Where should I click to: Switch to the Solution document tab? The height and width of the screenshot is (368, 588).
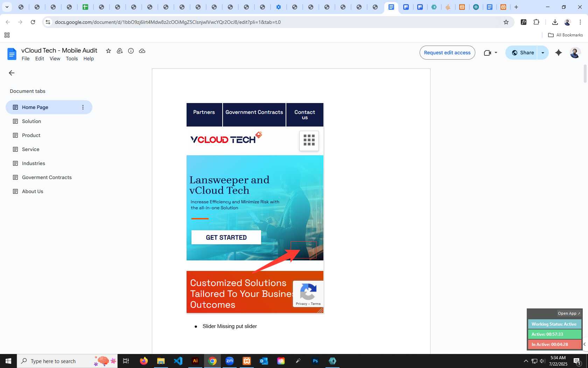[31, 121]
